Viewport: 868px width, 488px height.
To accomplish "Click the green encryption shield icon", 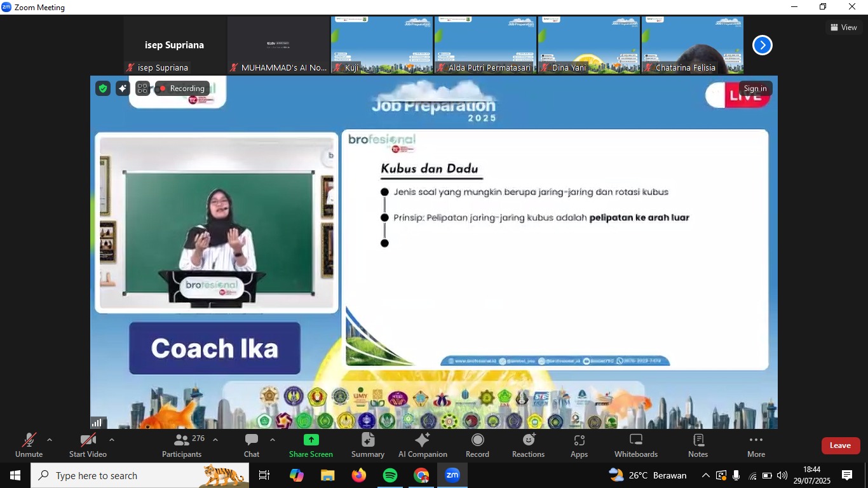I will tap(103, 88).
